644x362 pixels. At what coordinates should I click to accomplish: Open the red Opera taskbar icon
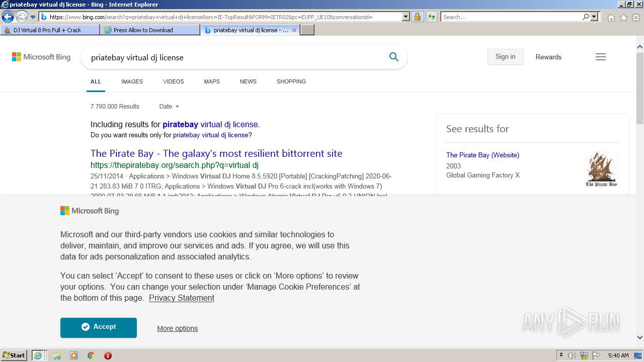coord(108,355)
